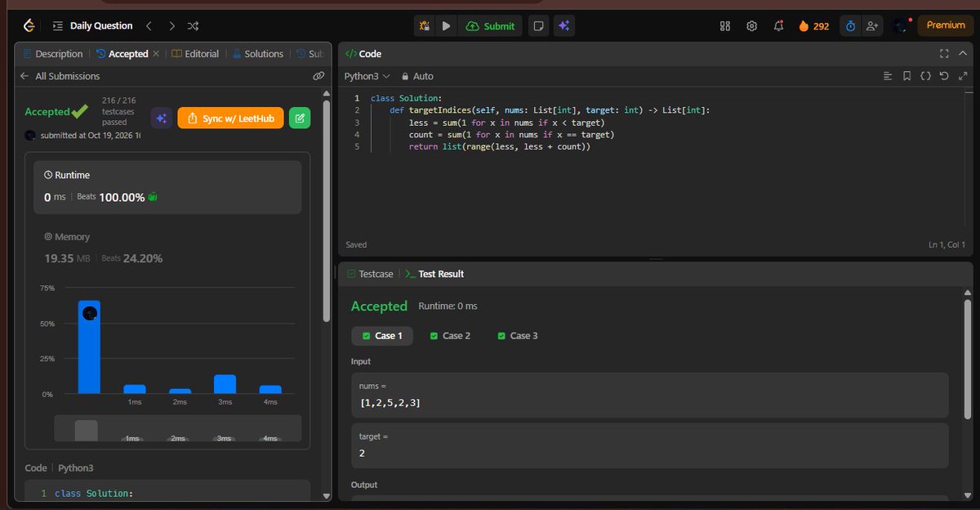Image resolution: width=980 pixels, height=510 pixels.
Task: Switch to the Editorial tab
Action: [x=196, y=54]
